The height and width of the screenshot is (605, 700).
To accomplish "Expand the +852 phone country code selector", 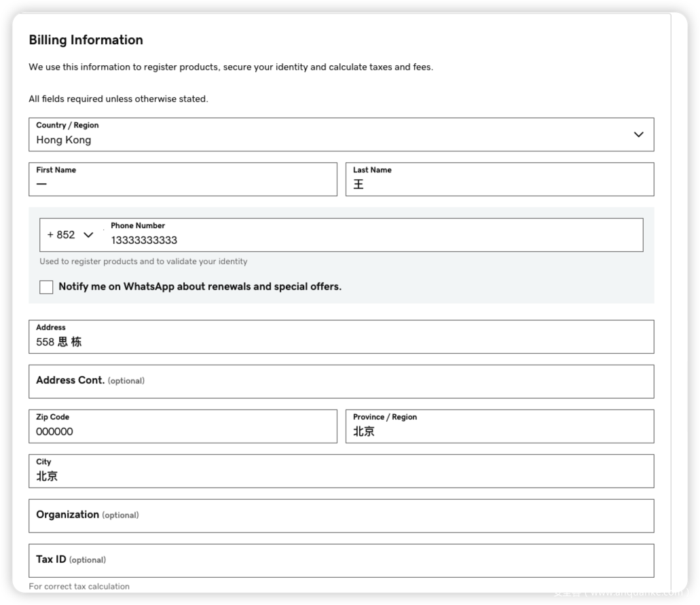I will 69,235.
